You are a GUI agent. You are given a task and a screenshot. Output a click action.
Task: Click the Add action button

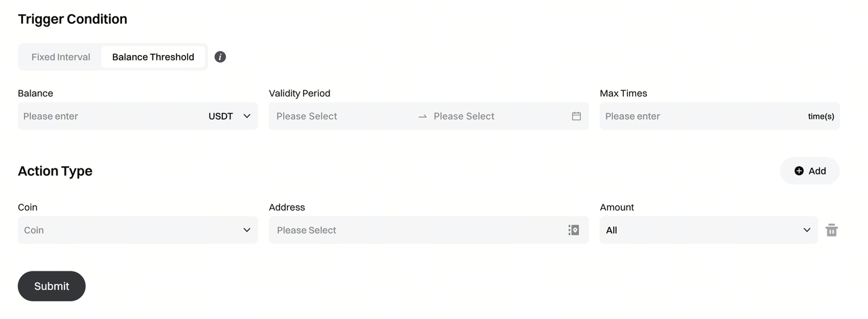(810, 171)
